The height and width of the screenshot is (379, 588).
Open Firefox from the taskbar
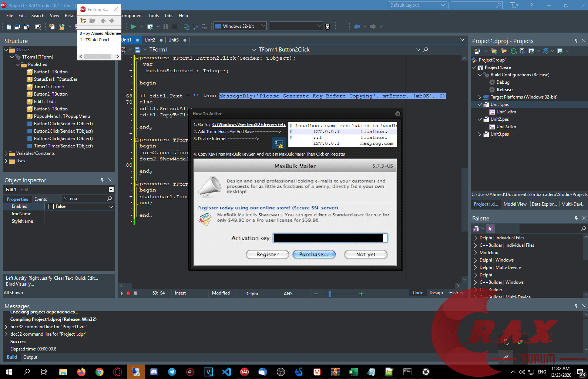[x=81, y=372]
